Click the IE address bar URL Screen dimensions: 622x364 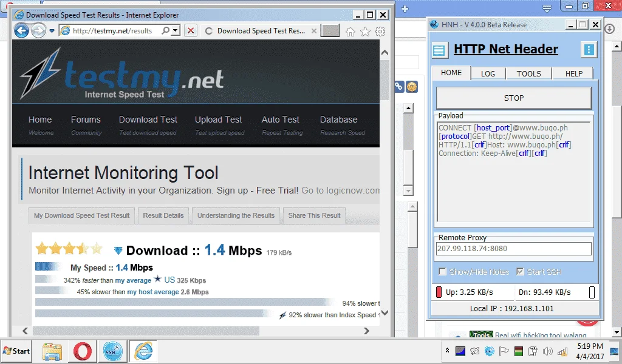112,31
